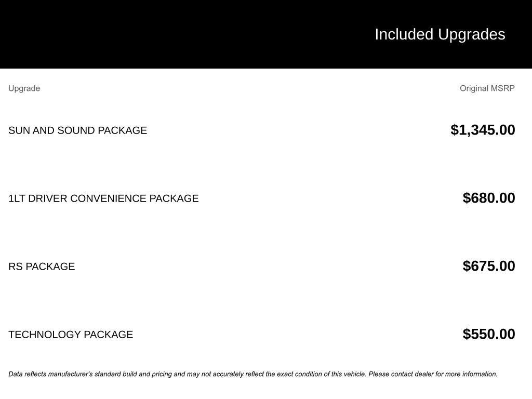This screenshot has width=532, height=399.
Task: Select the RS PACKAGE label
Action: point(42,267)
